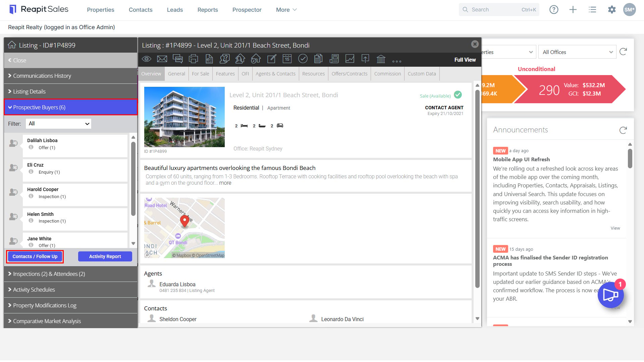The image size is (644, 362).
Task: Click the line chart icon in listing toolbar
Action: click(x=350, y=59)
